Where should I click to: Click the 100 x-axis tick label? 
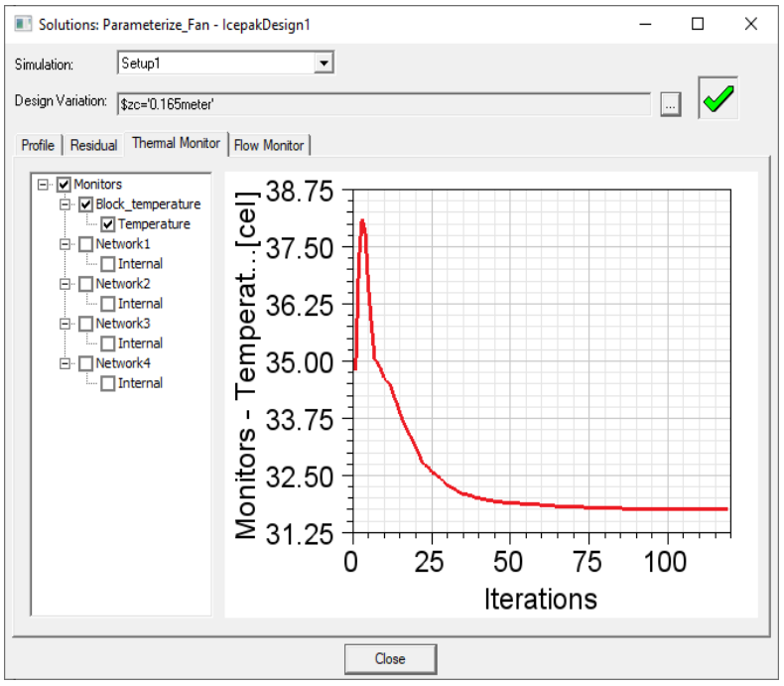665,562
